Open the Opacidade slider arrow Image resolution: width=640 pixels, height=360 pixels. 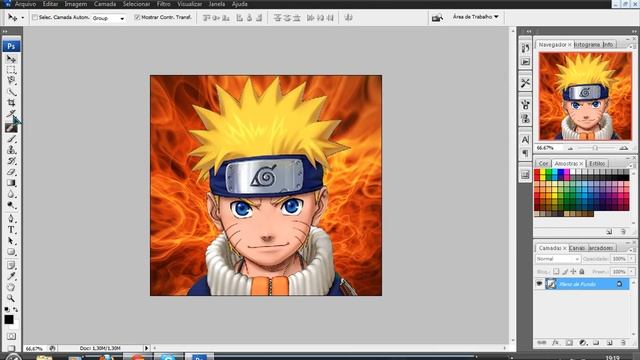click(632, 259)
